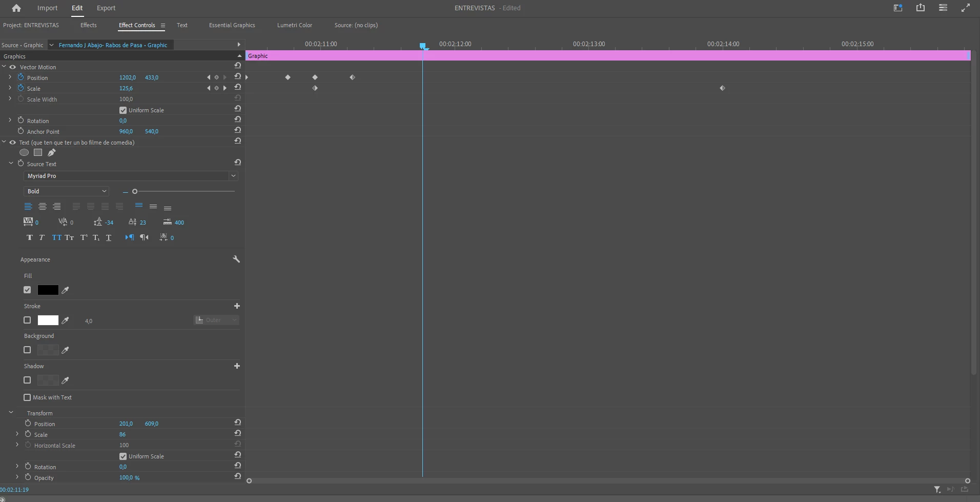Open the Text panel tab
Image resolution: width=980 pixels, height=502 pixels.
click(182, 25)
